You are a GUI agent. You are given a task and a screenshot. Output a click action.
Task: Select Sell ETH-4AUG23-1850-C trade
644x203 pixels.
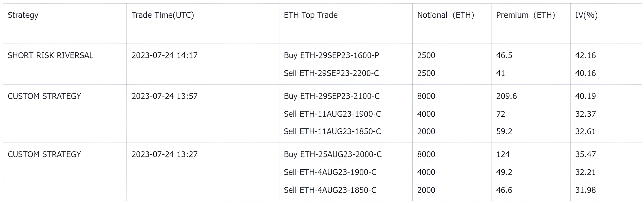coord(330,190)
